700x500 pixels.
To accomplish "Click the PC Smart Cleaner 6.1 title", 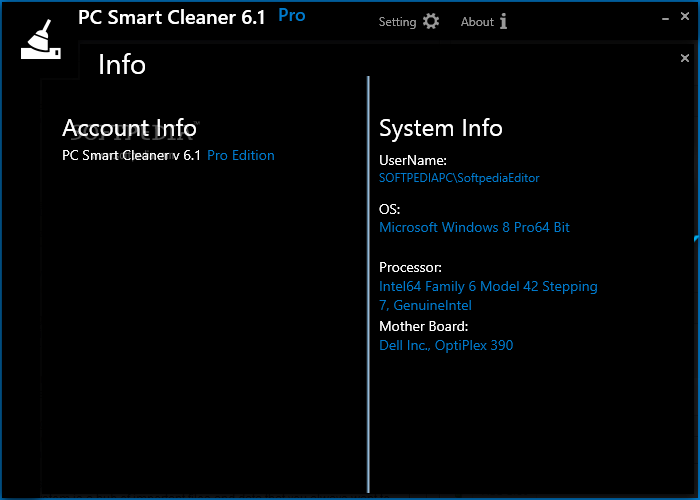I will [x=171, y=18].
